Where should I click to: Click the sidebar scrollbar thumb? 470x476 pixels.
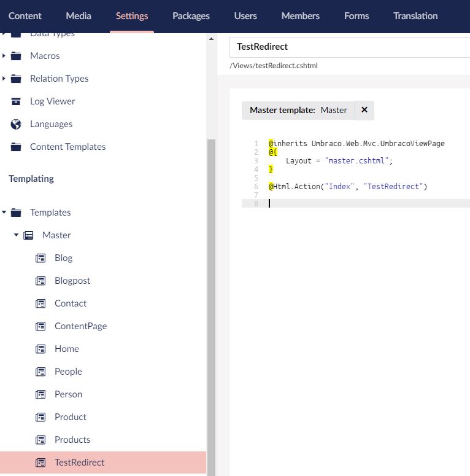[x=211, y=307]
